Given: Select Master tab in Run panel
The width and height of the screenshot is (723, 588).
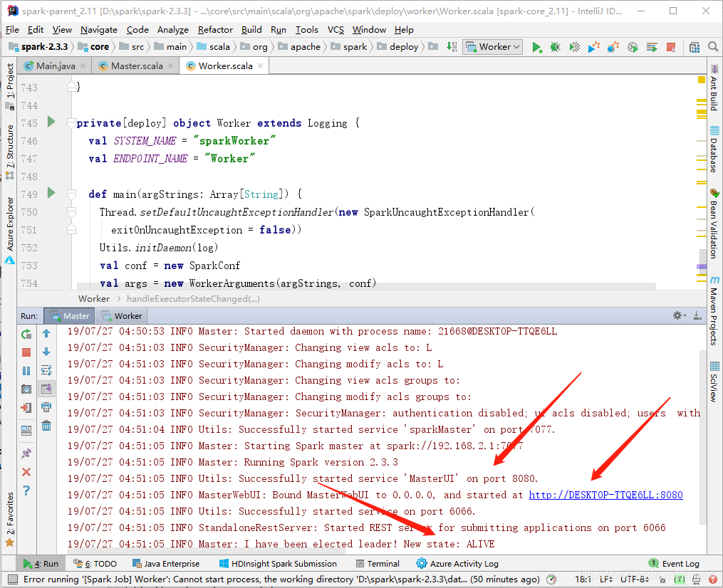Looking at the screenshot, I should (x=70, y=316).
